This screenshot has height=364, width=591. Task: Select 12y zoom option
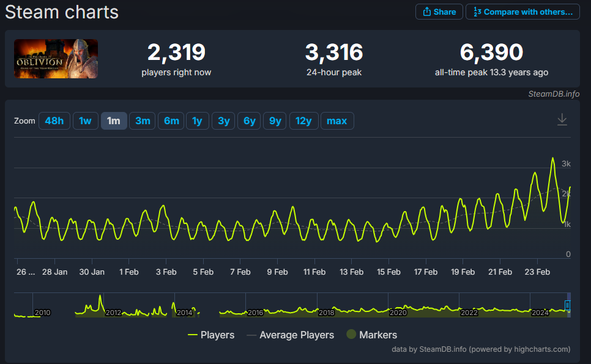[304, 121]
